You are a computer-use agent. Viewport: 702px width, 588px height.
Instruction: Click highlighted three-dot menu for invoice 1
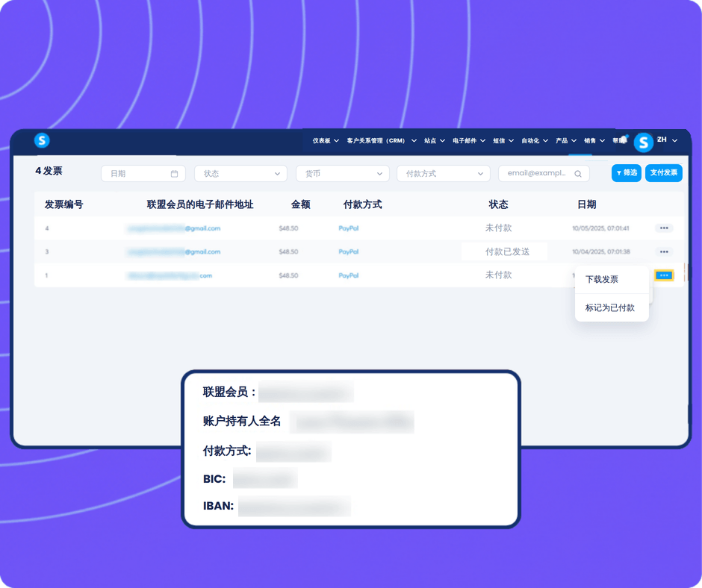point(664,275)
